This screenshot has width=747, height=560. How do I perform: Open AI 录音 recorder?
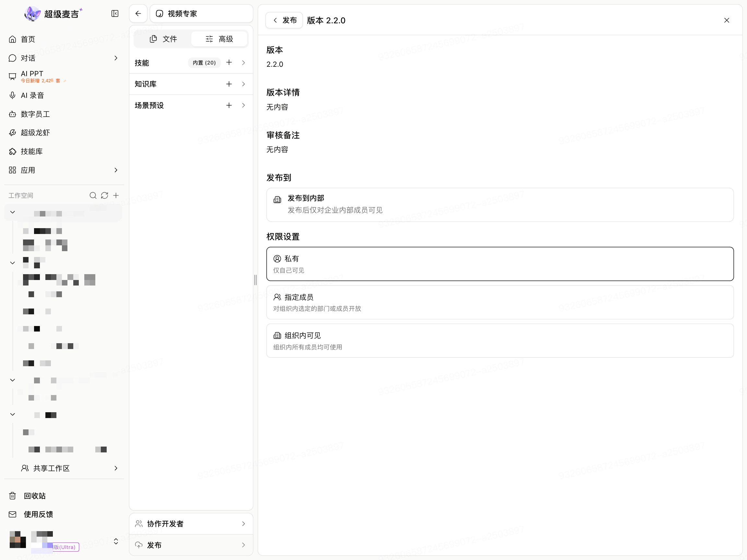[x=64, y=95]
